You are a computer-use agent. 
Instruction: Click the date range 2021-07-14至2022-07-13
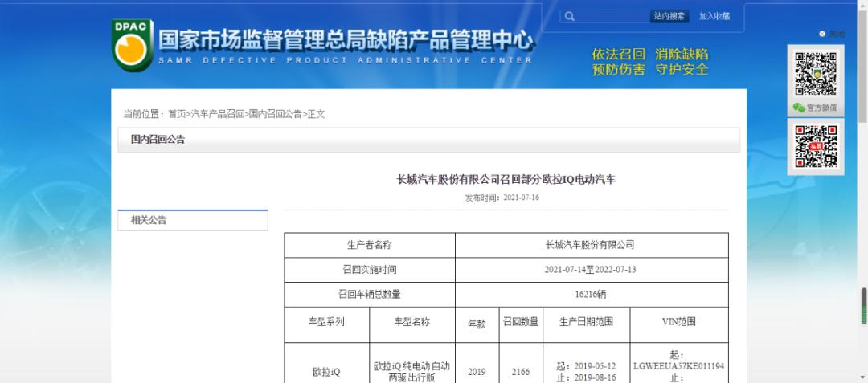coord(590,270)
